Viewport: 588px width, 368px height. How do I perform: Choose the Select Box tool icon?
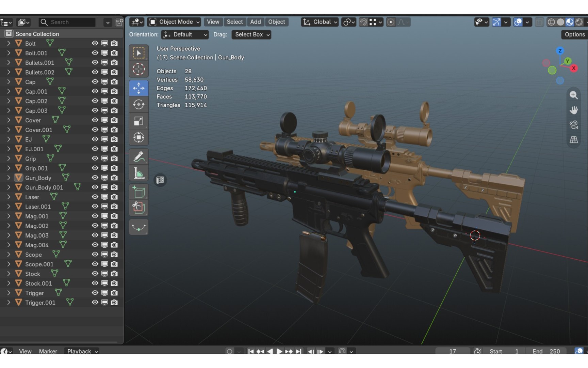coord(138,53)
